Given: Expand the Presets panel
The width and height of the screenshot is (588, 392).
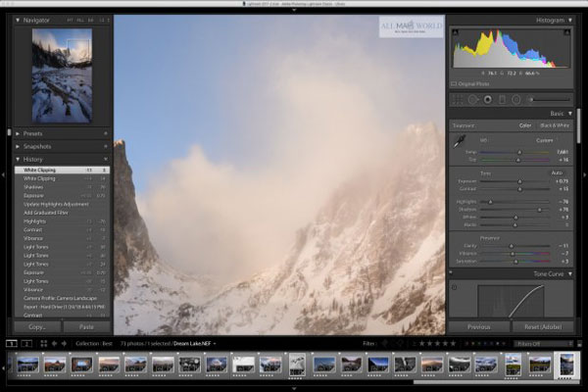Looking at the screenshot, I should 18,132.
